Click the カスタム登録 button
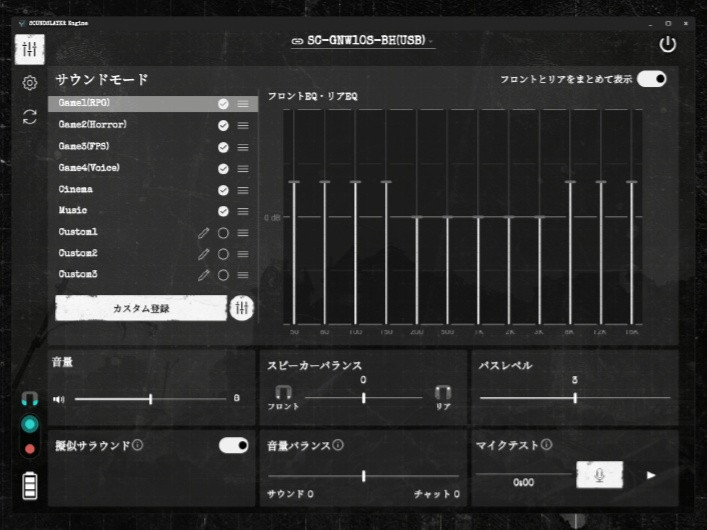Screen dimensions: 707x530 pos(141,308)
